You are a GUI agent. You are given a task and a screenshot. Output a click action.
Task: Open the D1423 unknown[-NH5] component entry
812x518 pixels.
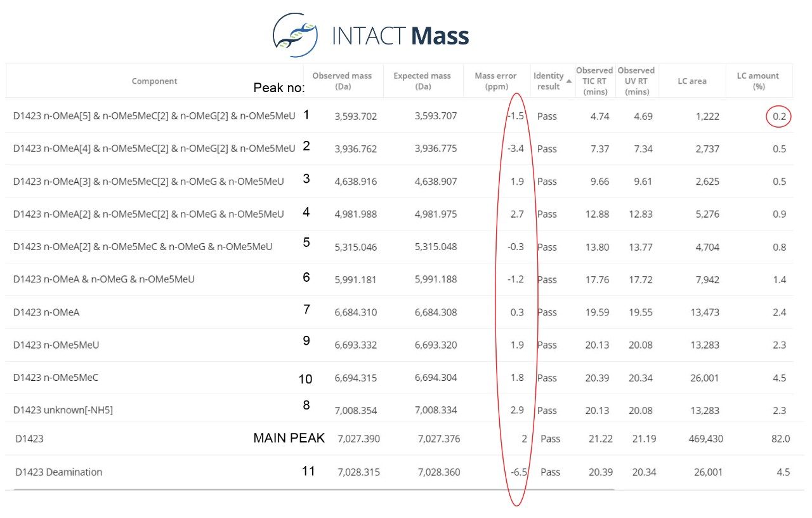63,410
